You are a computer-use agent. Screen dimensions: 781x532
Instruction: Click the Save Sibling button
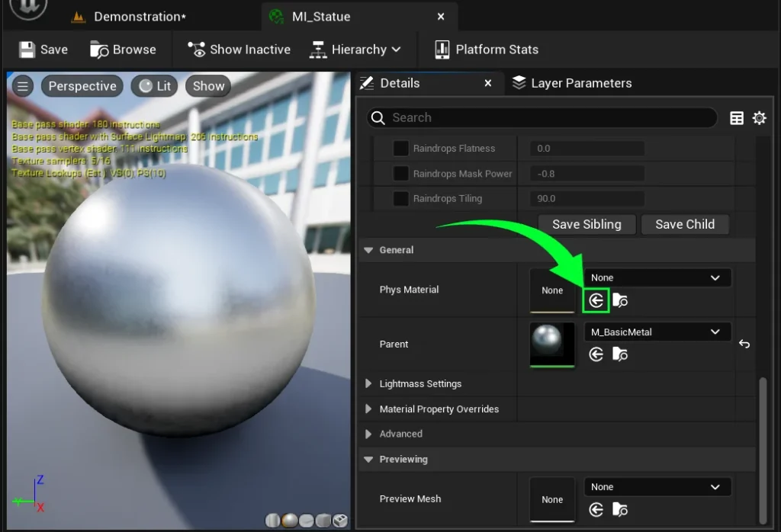click(587, 224)
